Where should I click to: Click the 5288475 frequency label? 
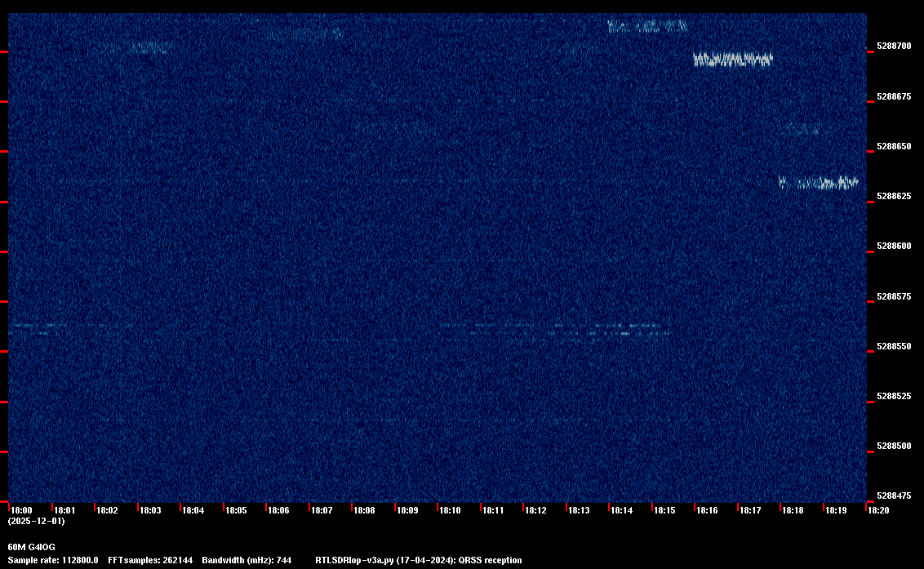click(x=894, y=496)
